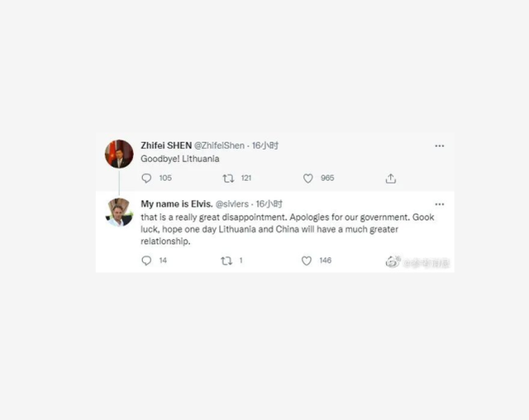Open more options on Zhifei SHEN's tweet
The image size is (529, 420).
(440, 146)
